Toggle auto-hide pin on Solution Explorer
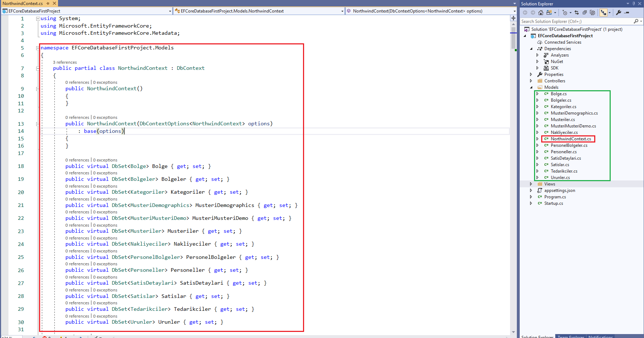 [x=634, y=4]
